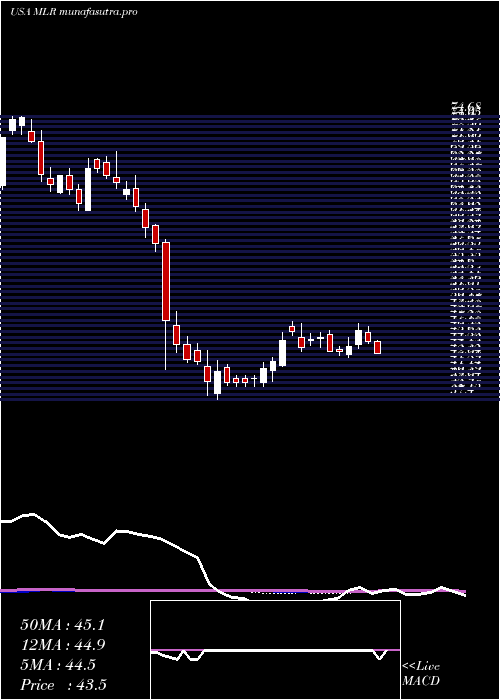Click the 12MA : 44.9 reading
This screenshot has height=700, width=500.
(63, 645)
